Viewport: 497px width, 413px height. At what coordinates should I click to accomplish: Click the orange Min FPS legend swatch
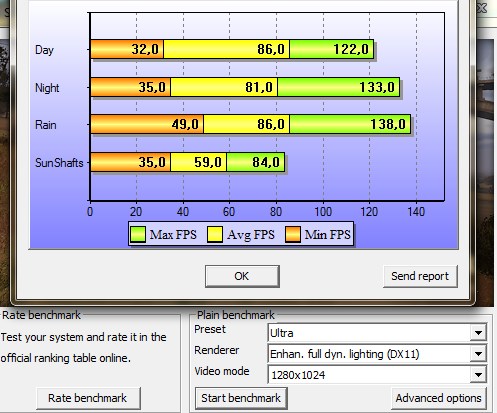293,234
